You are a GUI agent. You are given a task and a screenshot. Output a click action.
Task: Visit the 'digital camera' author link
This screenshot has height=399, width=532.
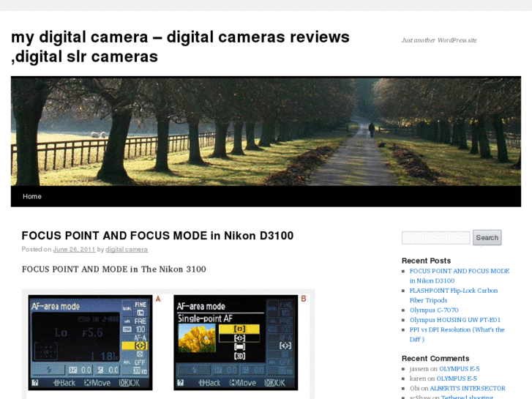(x=127, y=250)
